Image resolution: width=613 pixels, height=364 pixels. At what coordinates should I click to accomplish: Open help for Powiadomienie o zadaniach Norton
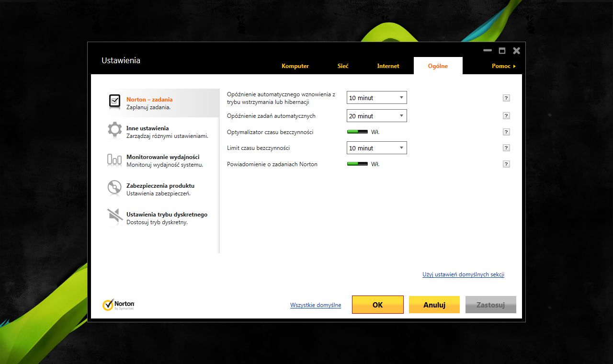pyautogui.click(x=506, y=164)
